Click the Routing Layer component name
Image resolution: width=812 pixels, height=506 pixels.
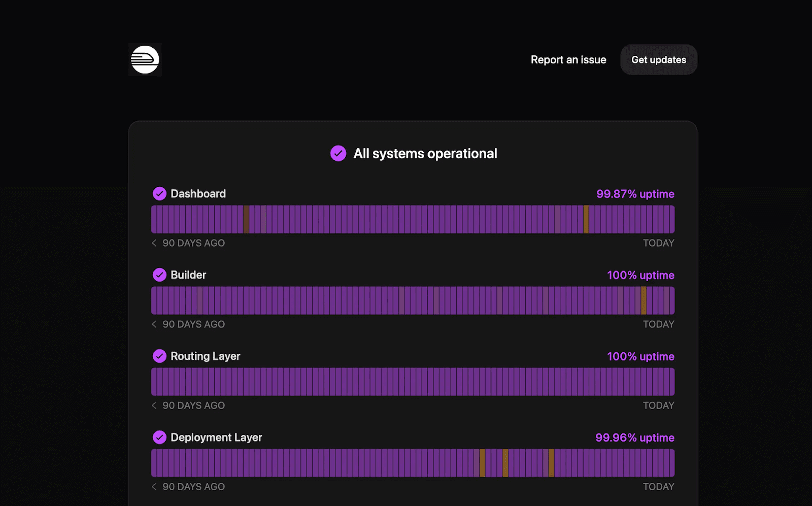coord(205,356)
